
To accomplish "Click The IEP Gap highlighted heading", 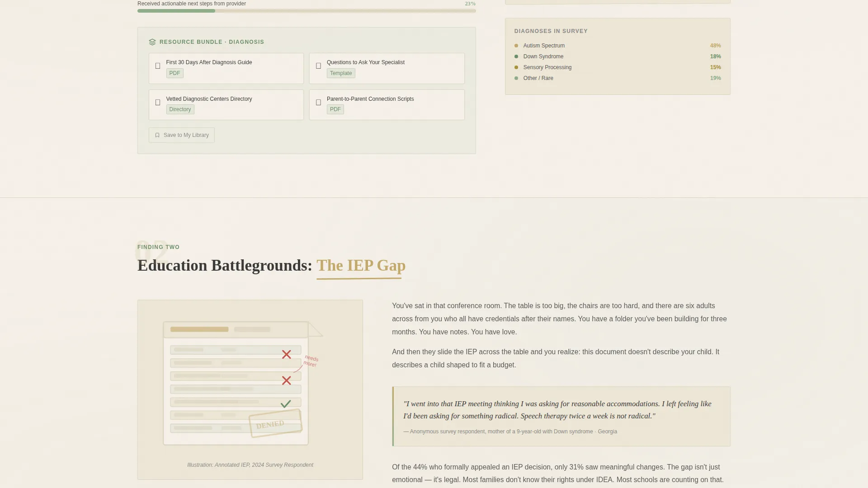I will tap(361, 266).
